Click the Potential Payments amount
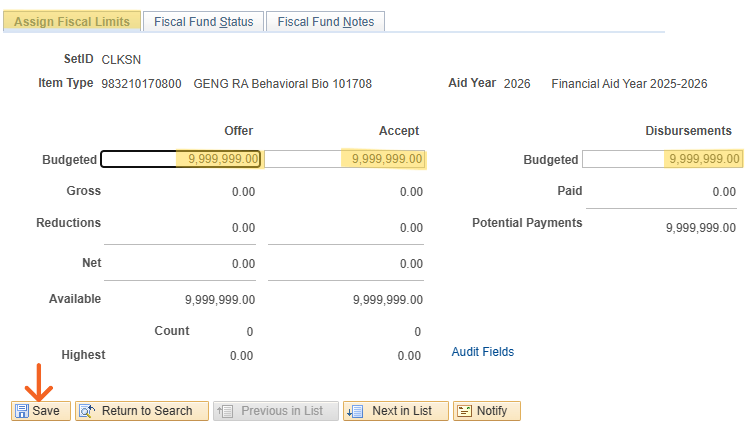This screenshot has width=750, height=426. click(x=700, y=227)
